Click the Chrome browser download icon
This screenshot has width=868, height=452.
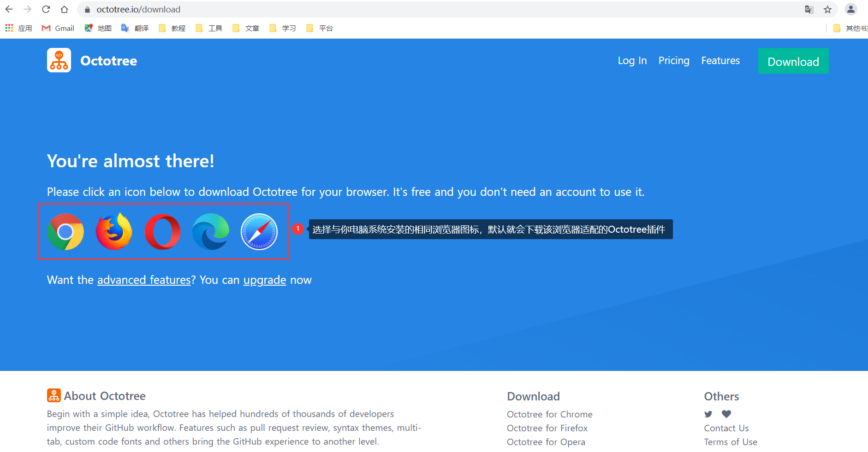click(x=65, y=231)
